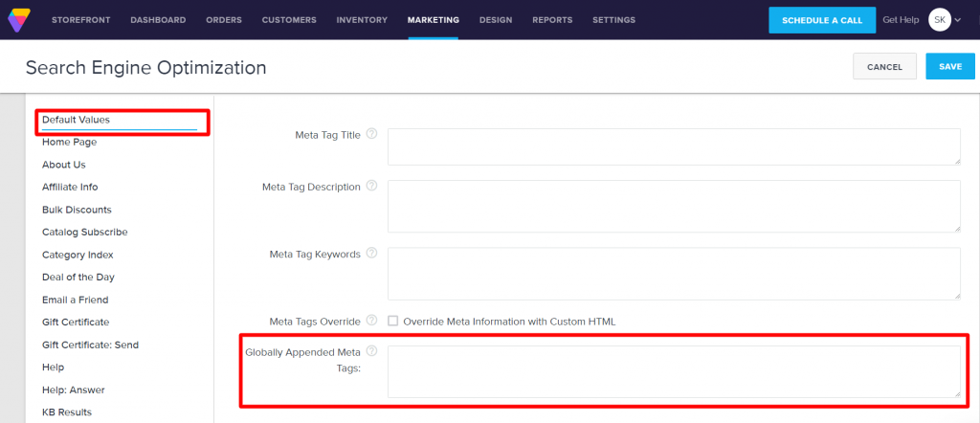
Task: Expand the account dropdown chevron
Action: (957, 20)
